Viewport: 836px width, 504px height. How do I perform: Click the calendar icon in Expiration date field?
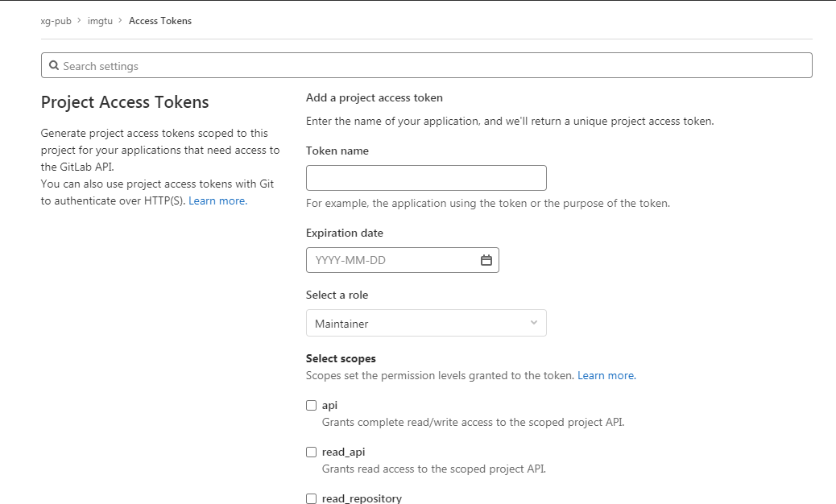pyautogui.click(x=486, y=259)
